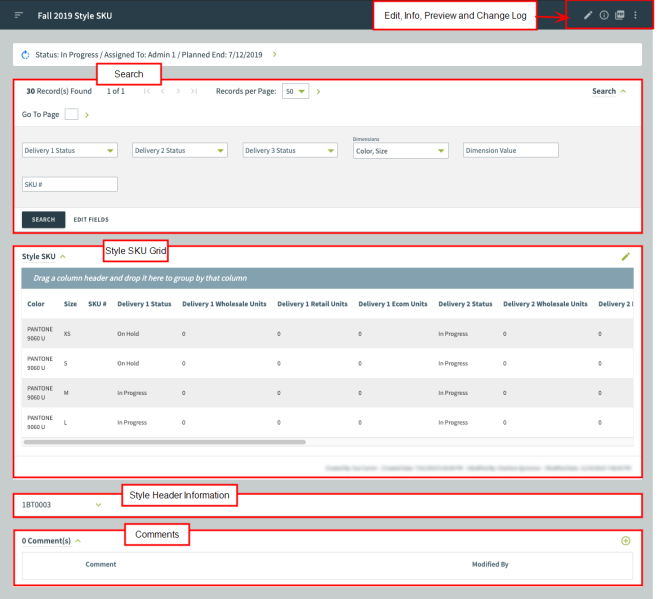Sort by Delivery 1 Status column header
The image size is (659, 599).
144,304
